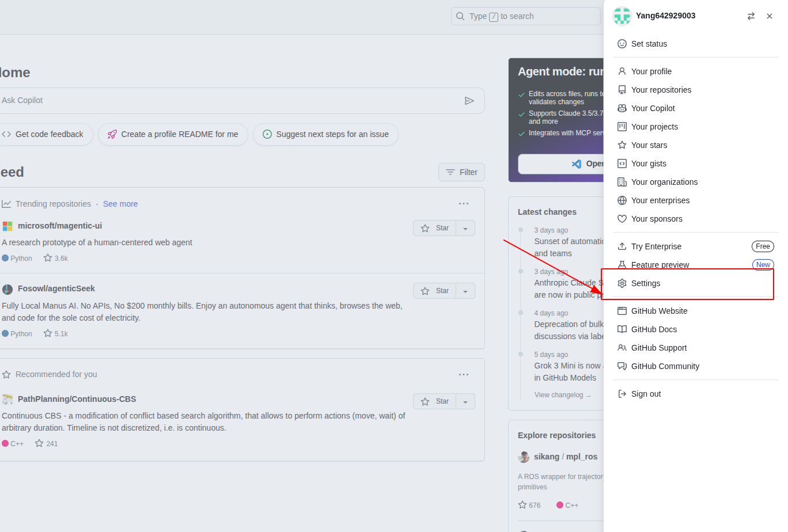
Task: Star the microsoft/magentic-ui repository
Action: pyautogui.click(x=435, y=228)
